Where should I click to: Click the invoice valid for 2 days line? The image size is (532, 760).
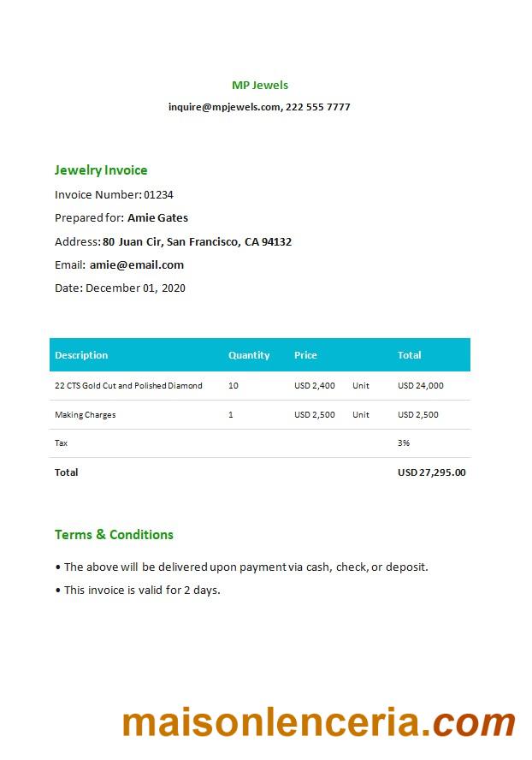(x=142, y=590)
